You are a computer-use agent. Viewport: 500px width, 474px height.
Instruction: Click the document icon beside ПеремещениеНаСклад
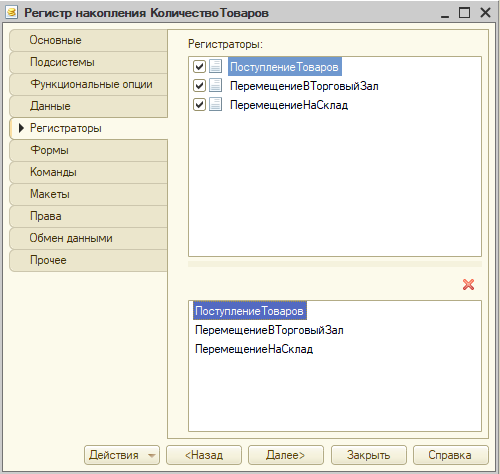coord(215,105)
